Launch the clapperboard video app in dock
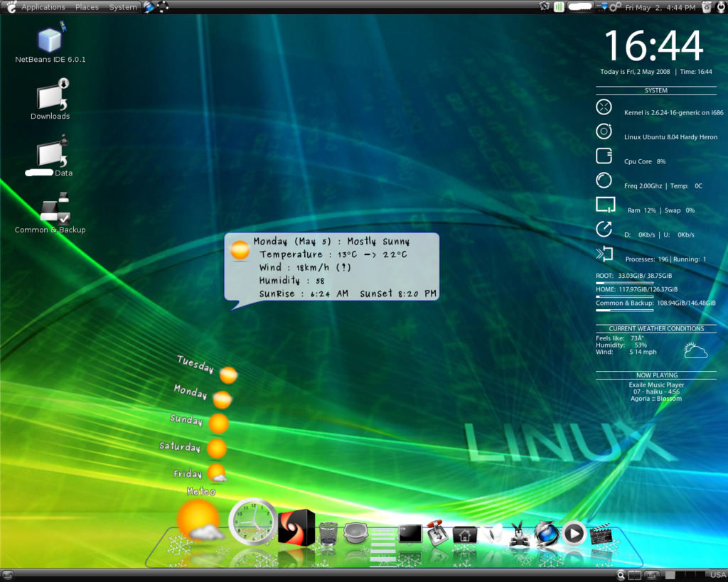 tap(601, 534)
